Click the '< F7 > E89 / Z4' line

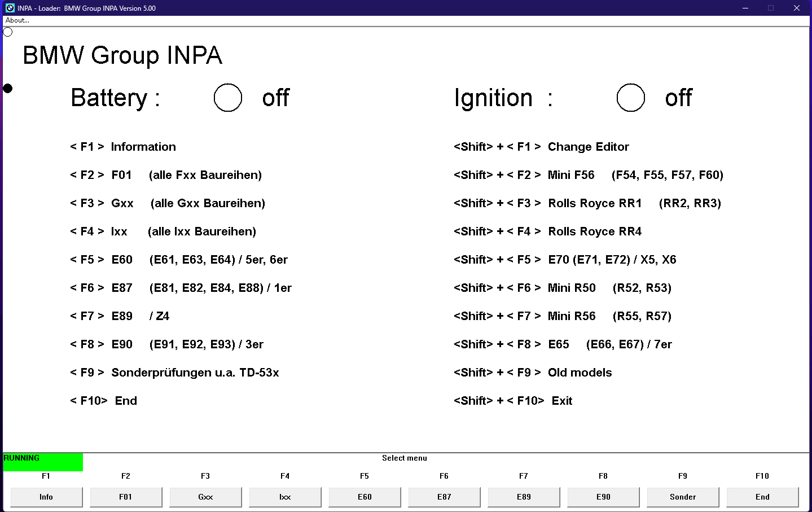120,316
